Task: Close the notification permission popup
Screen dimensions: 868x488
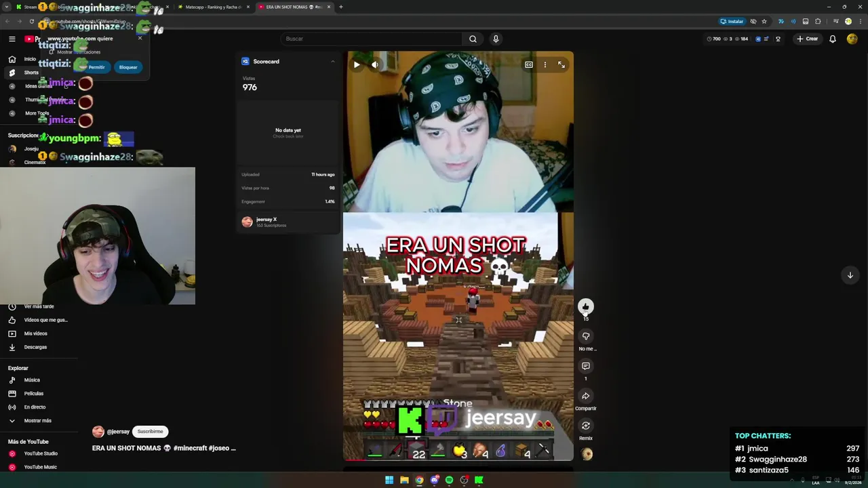Action: [140, 38]
